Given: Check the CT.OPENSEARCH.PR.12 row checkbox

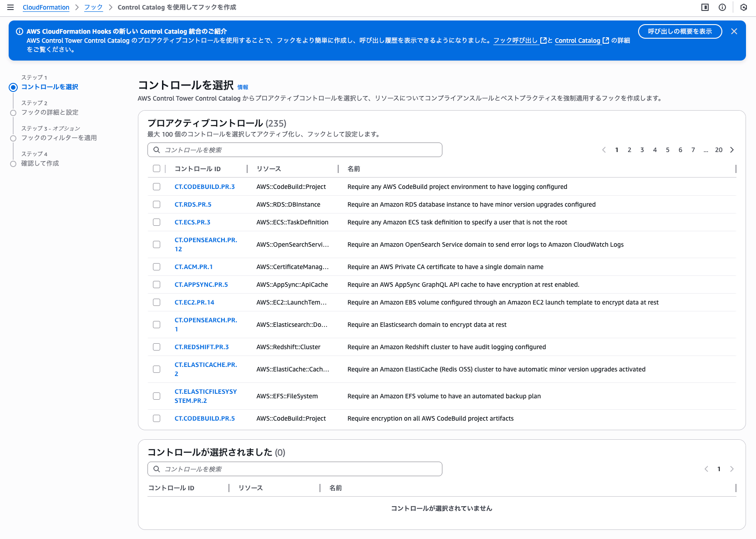Looking at the screenshot, I should 157,244.
